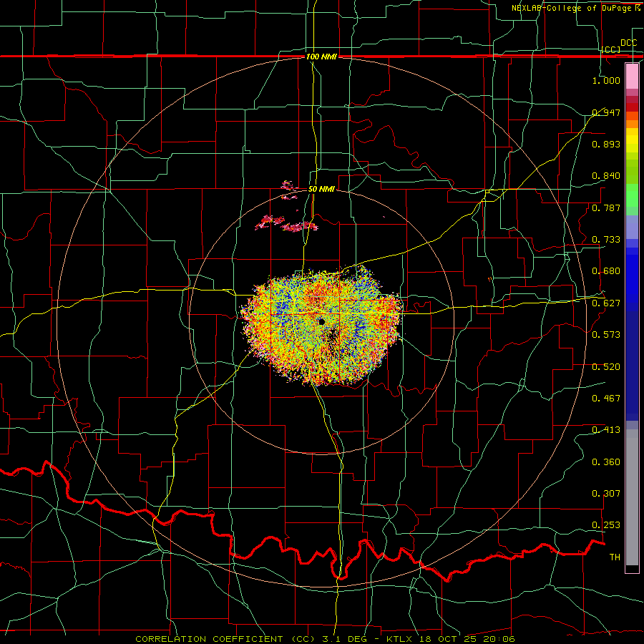
Task: Click the 0.627 scale value
Action: pos(606,303)
